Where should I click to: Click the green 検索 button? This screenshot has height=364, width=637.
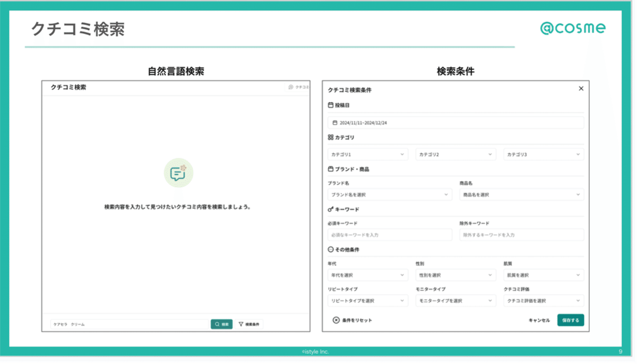[221, 324]
